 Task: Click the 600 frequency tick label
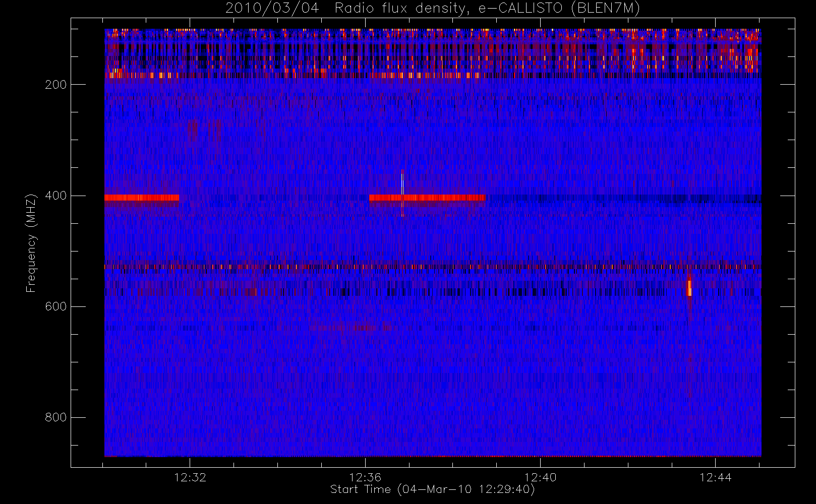tap(55, 306)
